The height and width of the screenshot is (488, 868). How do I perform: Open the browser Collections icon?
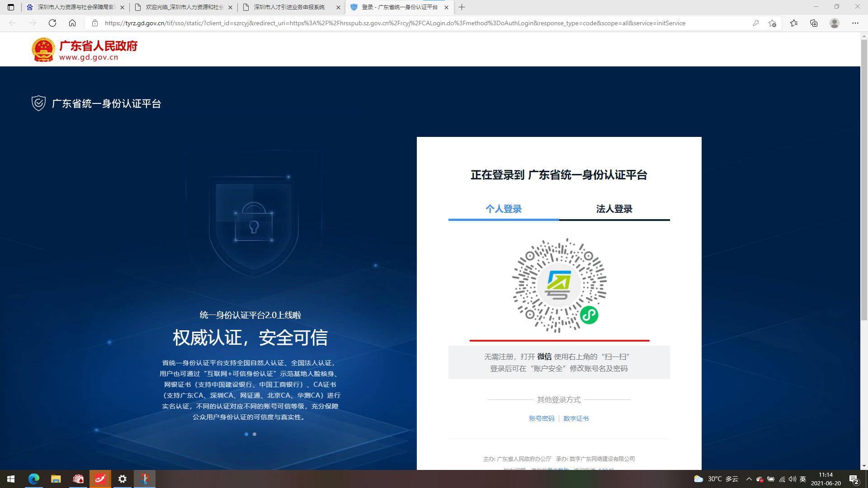click(814, 23)
